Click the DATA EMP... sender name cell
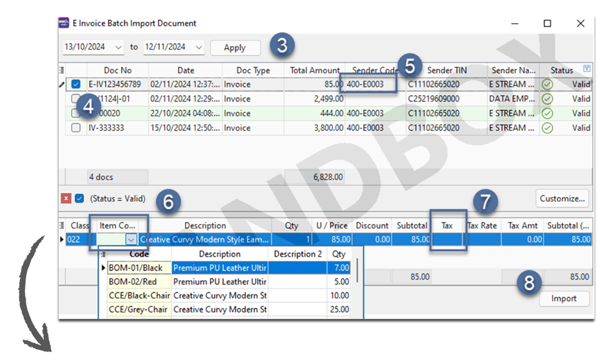The image size is (597, 364). coord(513,99)
